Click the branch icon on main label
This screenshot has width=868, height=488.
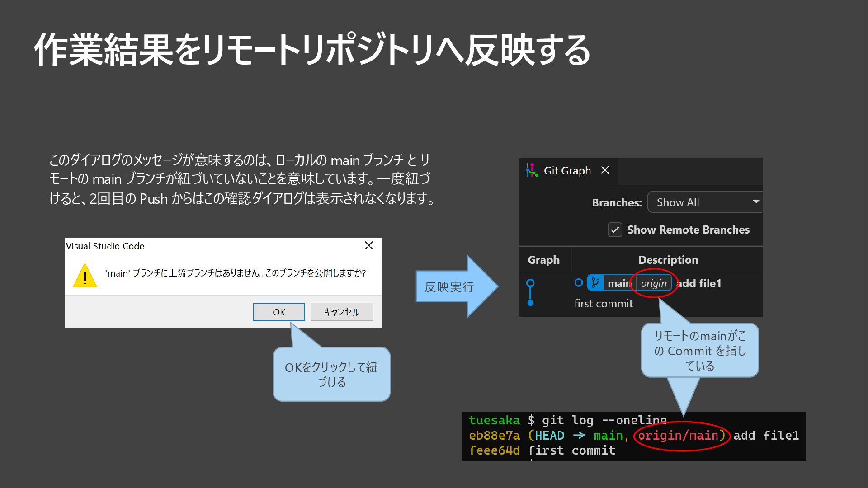coord(595,283)
